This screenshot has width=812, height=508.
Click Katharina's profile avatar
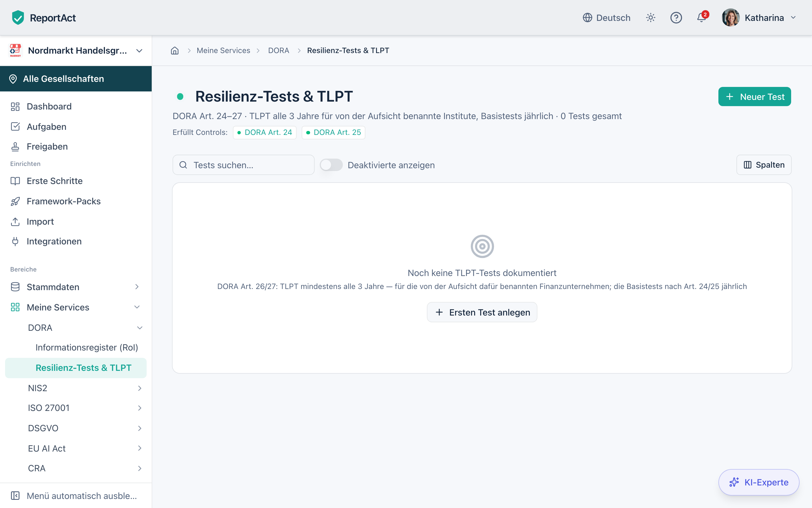point(731,17)
